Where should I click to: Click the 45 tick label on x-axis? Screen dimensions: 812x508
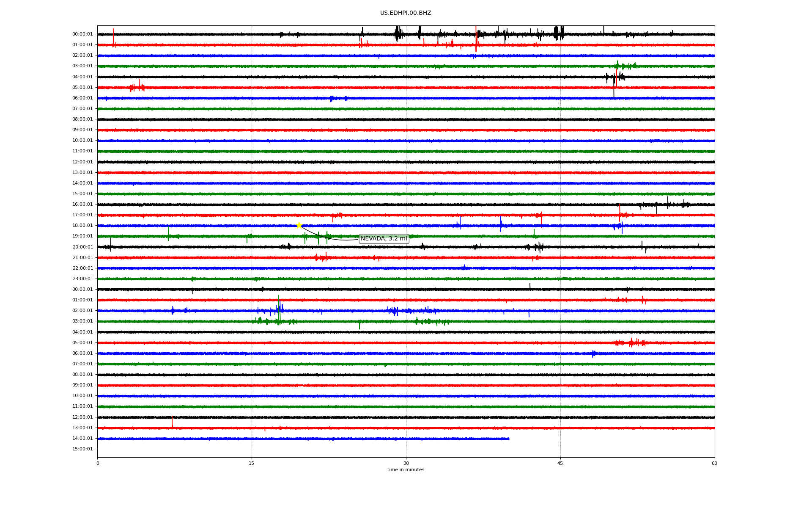click(560, 463)
